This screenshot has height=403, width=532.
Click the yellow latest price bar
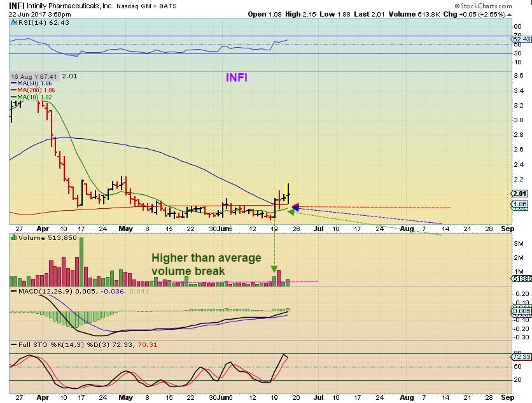[288, 194]
